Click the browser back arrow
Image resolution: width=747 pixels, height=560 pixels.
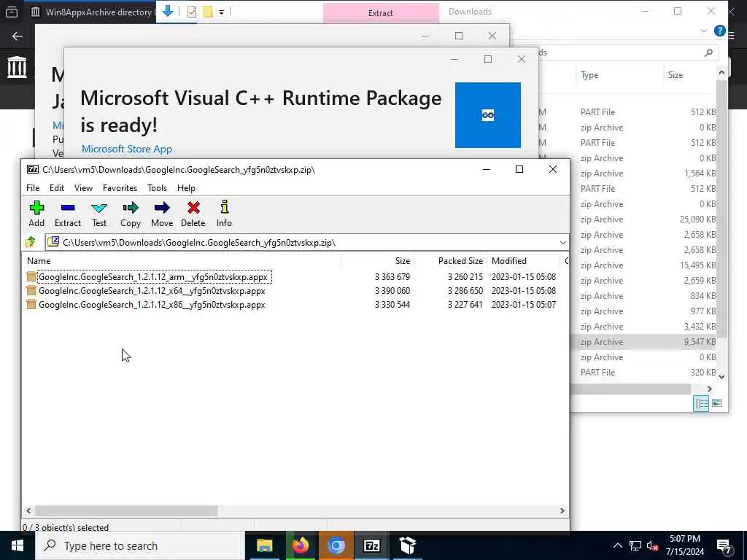click(x=18, y=36)
